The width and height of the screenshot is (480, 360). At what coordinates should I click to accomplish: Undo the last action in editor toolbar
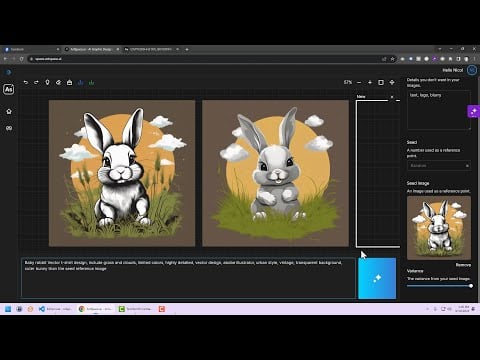pos(26,82)
